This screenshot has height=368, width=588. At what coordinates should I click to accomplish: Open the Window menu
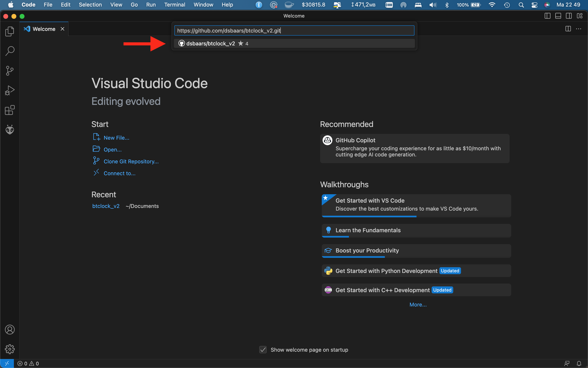click(203, 5)
